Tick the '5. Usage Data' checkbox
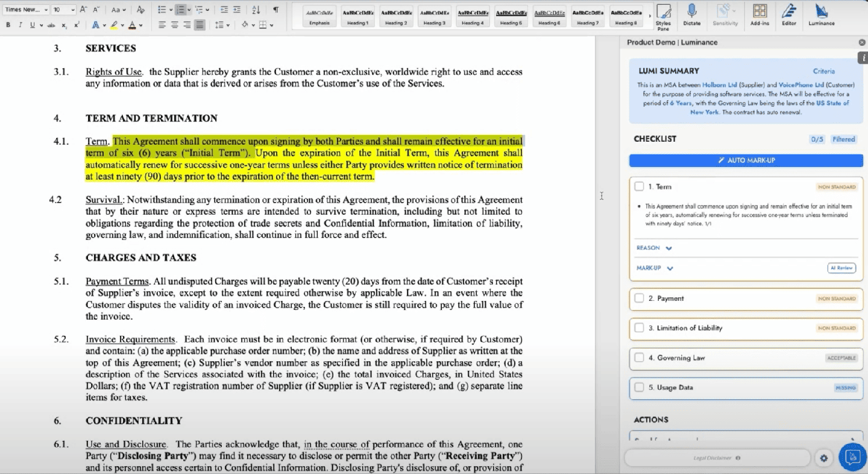The width and height of the screenshot is (868, 474). point(639,387)
